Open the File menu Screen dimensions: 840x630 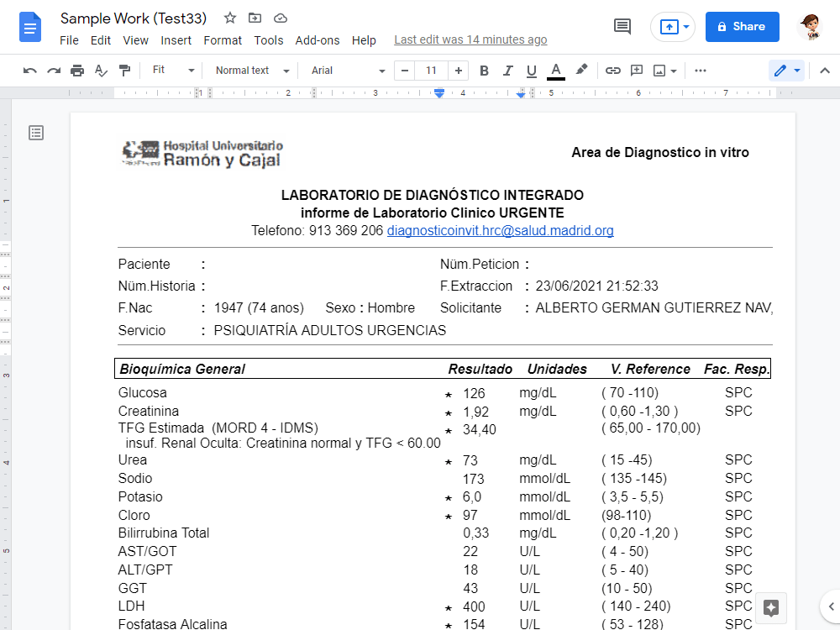[x=69, y=40]
